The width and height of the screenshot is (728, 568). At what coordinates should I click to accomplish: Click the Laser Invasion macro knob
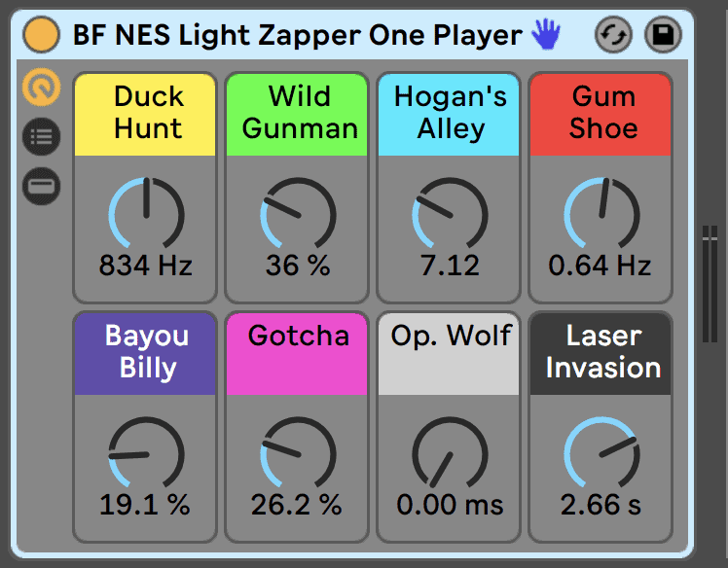point(601,453)
